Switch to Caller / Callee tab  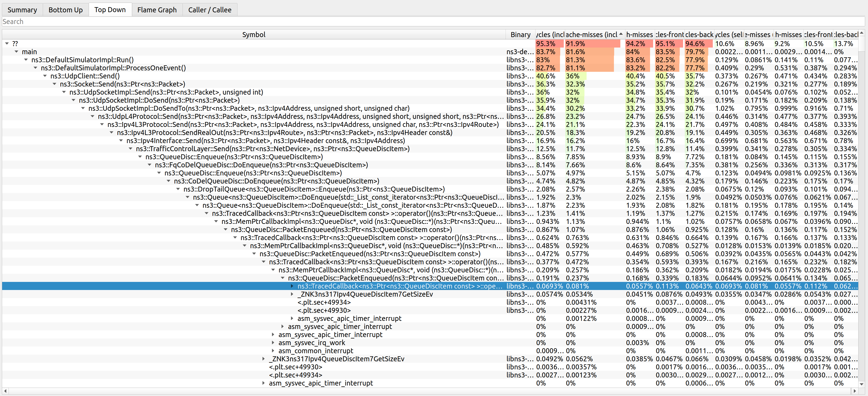coord(210,10)
